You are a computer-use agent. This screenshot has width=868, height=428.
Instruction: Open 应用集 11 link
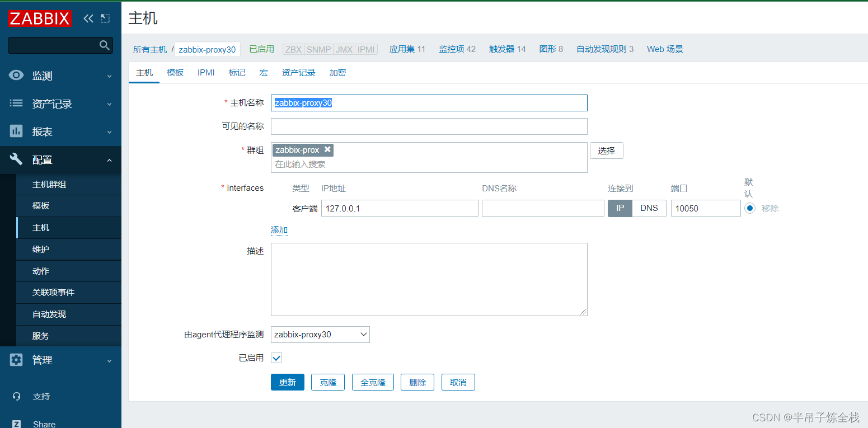point(407,49)
